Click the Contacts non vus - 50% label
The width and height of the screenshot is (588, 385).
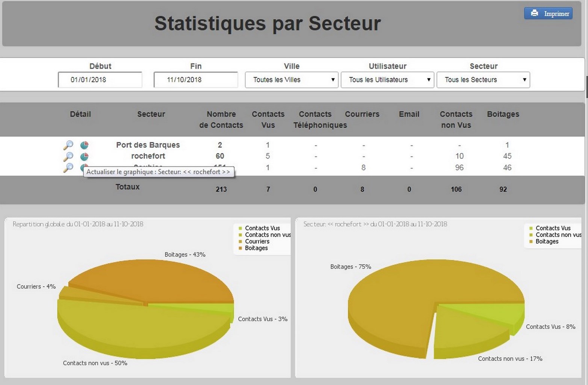point(95,363)
